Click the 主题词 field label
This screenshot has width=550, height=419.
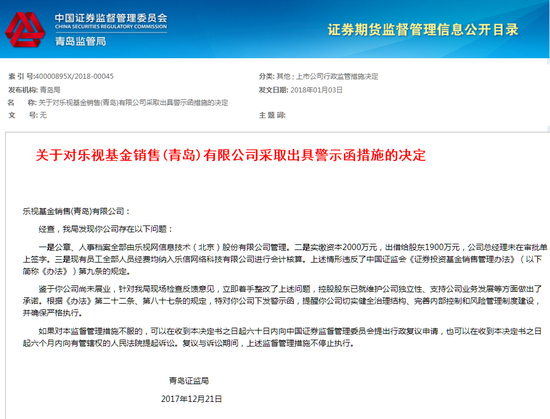[x=272, y=115]
